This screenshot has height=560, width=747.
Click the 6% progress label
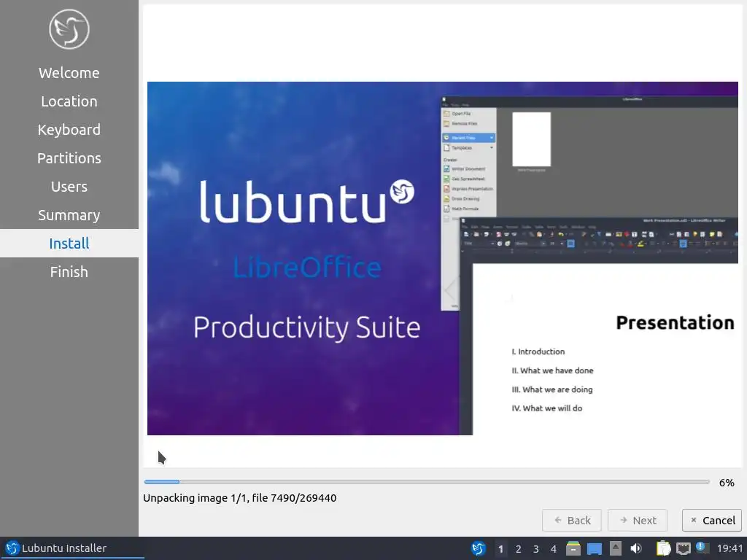(x=727, y=483)
